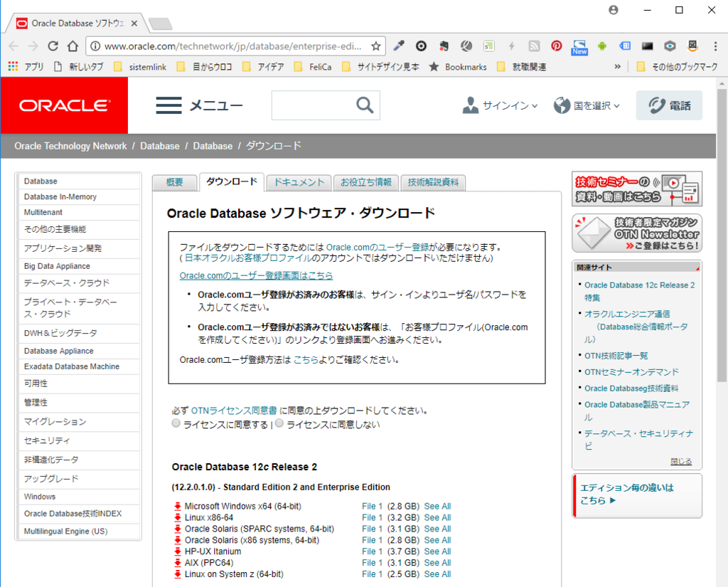Switch to the ドキュメント tab
The image size is (728, 587).
[299, 182]
